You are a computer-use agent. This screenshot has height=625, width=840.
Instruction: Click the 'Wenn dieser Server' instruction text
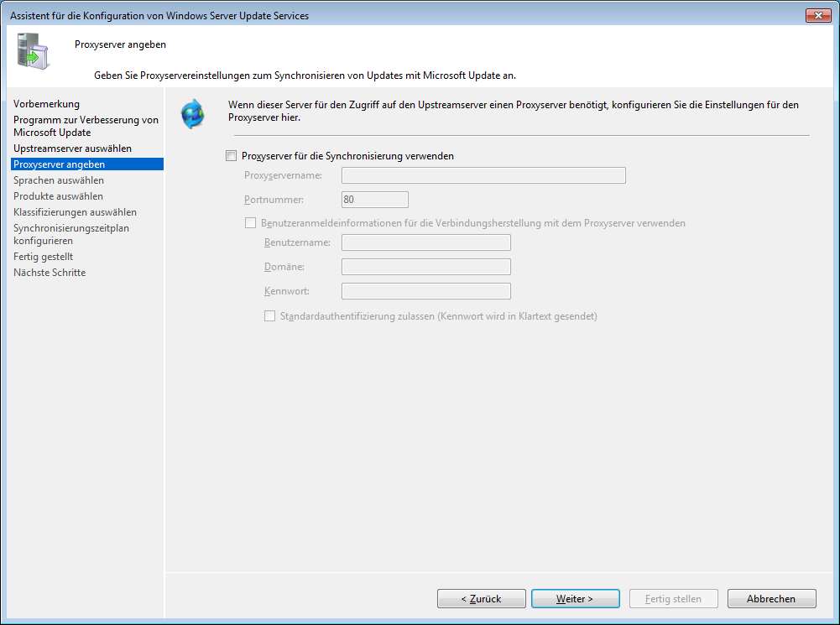tap(514, 111)
